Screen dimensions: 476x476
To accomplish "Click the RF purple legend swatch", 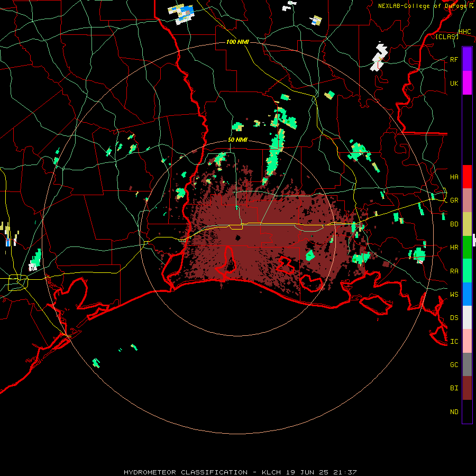I will tap(467, 59).
